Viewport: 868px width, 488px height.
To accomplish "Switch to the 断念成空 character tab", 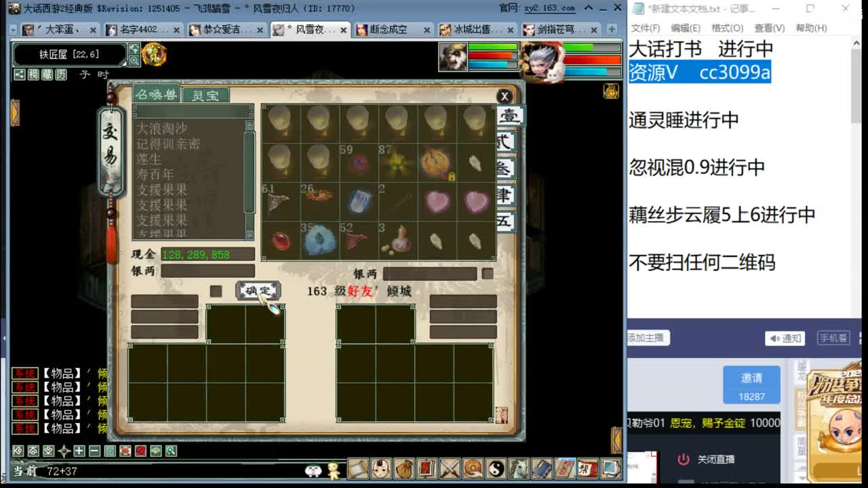I will pos(393,30).
